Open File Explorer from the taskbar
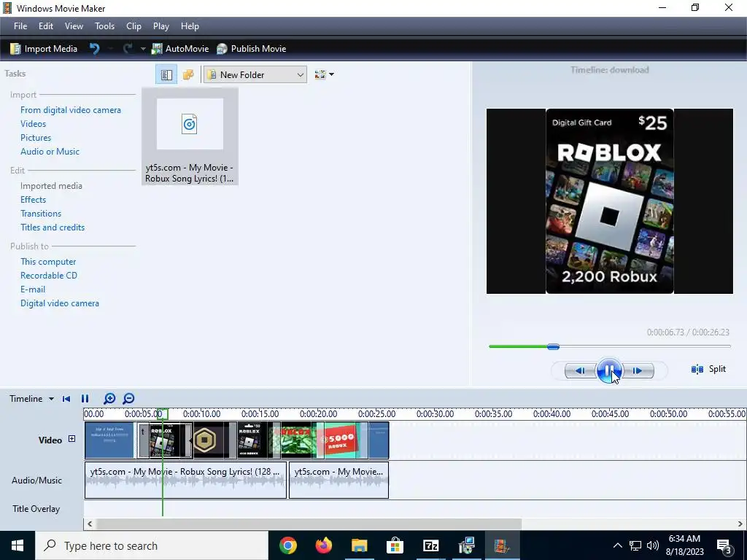747x560 pixels. 360,545
